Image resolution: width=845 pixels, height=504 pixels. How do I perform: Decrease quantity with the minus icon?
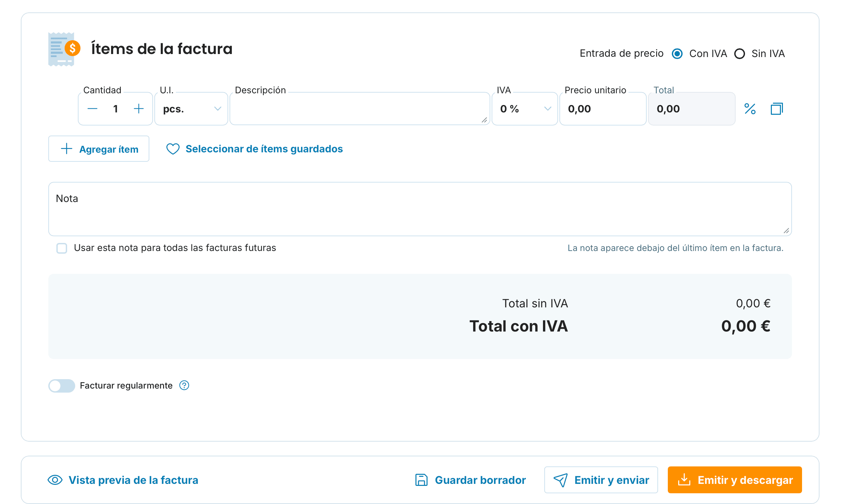(x=92, y=109)
